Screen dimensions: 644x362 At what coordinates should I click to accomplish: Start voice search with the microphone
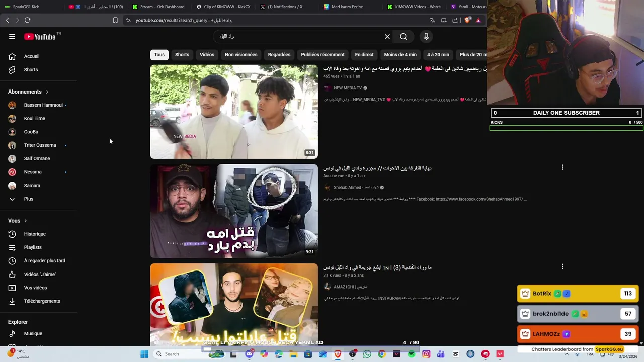(426, 37)
